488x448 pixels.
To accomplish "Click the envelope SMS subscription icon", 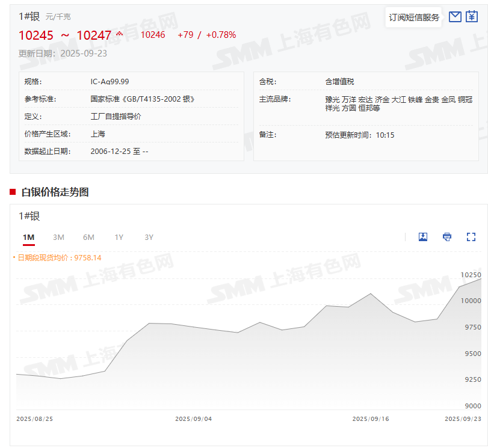I will [455, 17].
